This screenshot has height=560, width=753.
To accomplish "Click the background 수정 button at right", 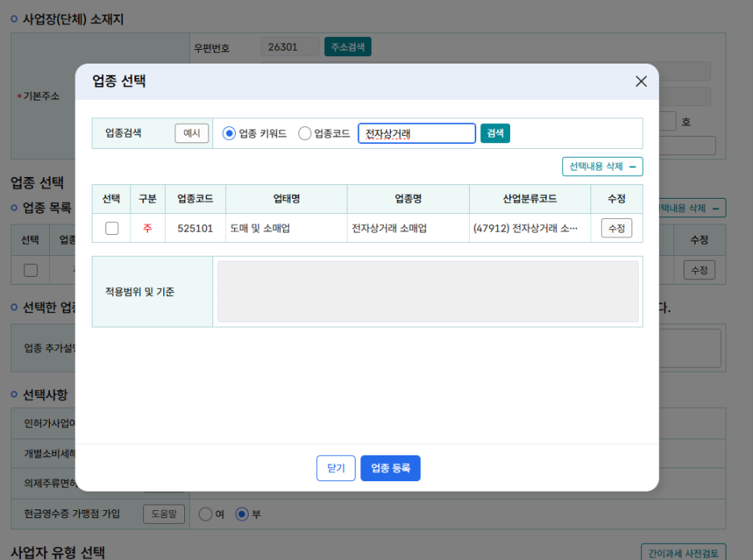I will click(698, 270).
